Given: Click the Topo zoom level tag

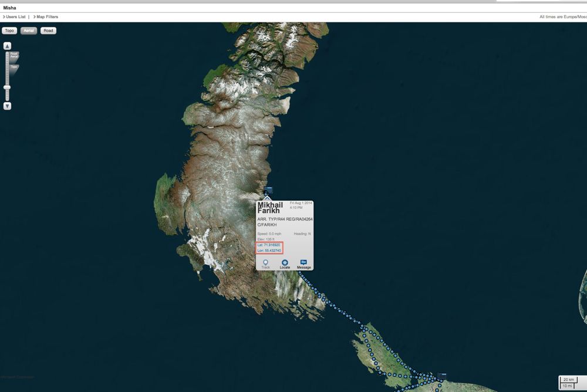Looking at the screenshot, I should [14, 67].
